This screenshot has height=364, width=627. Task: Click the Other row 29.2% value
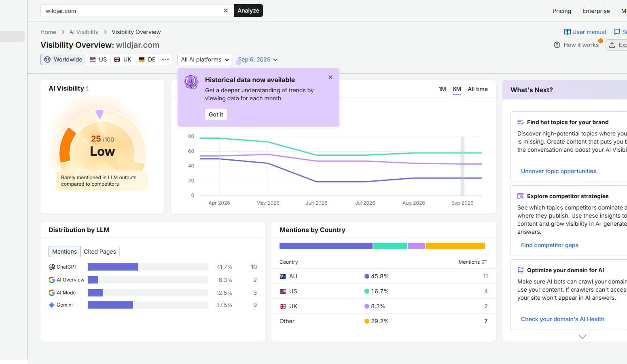[379, 321]
